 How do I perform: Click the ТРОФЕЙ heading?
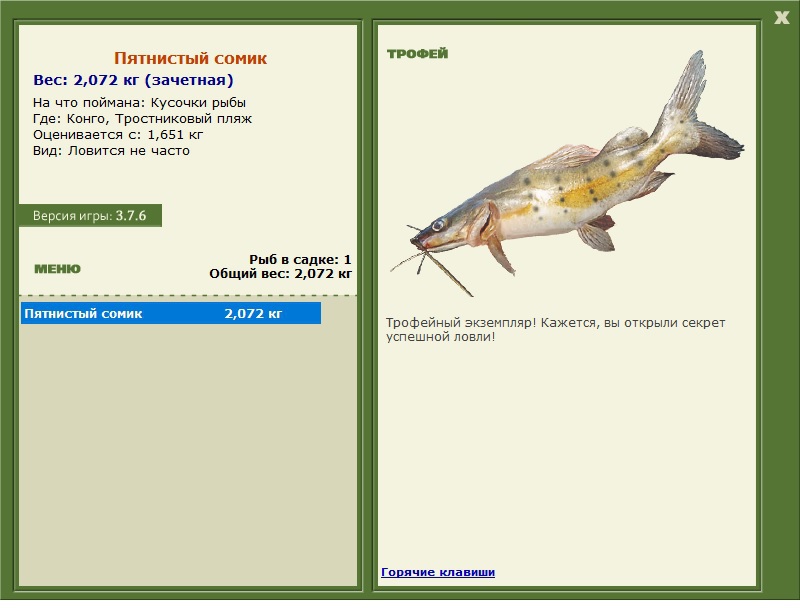417,54
